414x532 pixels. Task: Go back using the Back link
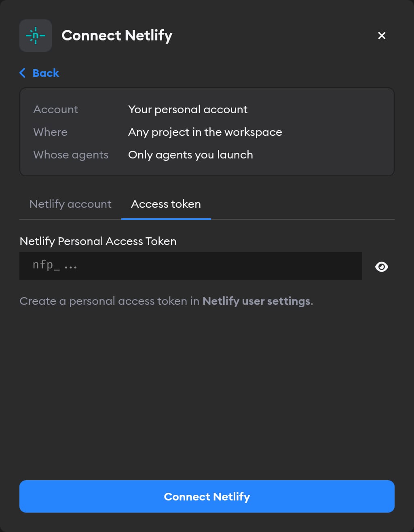coord(39,73)
